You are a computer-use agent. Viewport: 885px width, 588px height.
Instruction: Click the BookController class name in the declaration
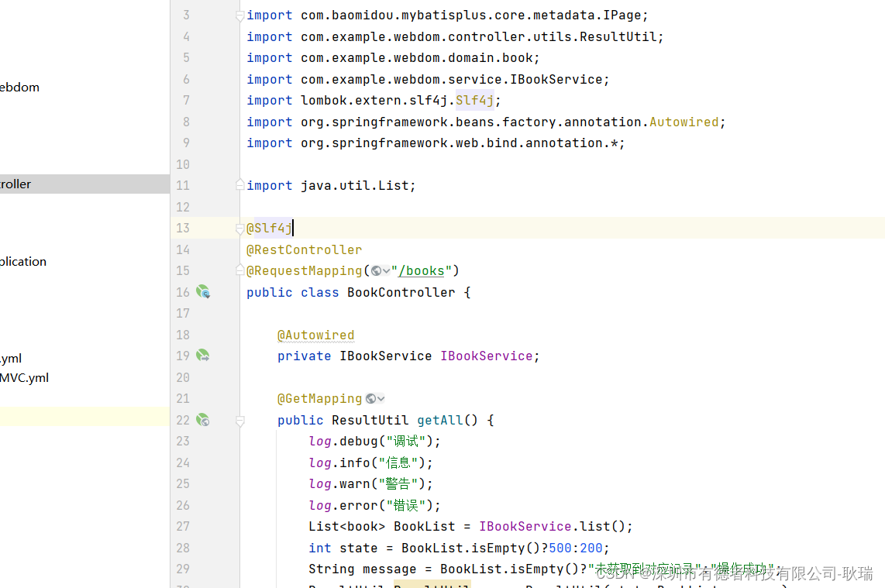coord(401,293)
